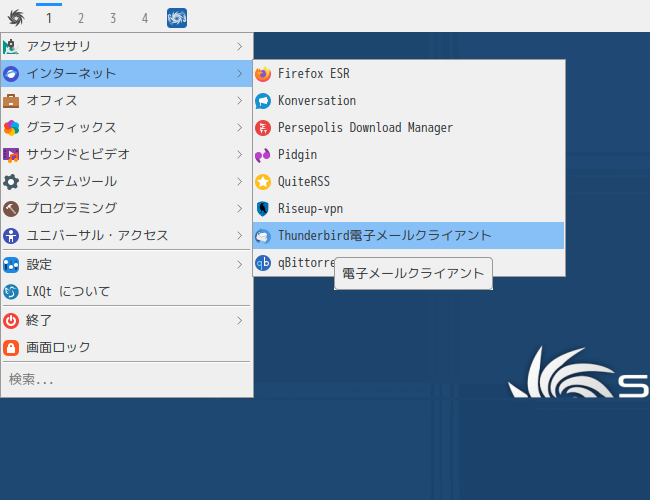Click the インターネット globe icon
The width and height of the screenshot is (650, 500).
click(11, 74)
